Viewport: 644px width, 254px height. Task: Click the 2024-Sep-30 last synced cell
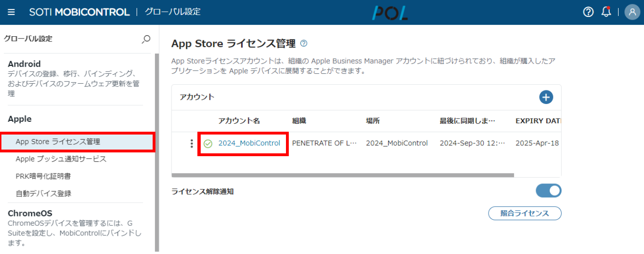473,143
